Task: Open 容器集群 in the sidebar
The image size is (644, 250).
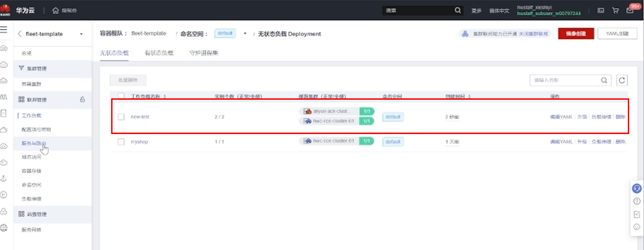Action: point(31,84)
